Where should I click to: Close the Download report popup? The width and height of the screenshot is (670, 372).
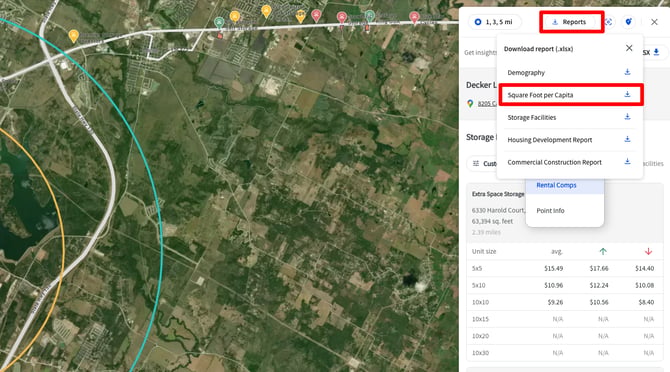pos(629,48)
